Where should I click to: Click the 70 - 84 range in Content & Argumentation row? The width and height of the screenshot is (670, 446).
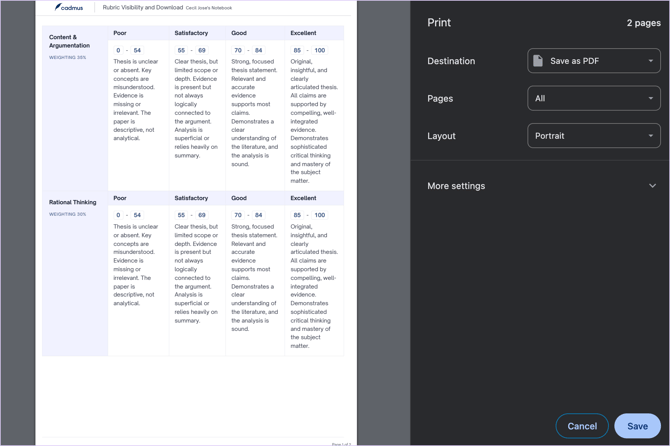248,50
